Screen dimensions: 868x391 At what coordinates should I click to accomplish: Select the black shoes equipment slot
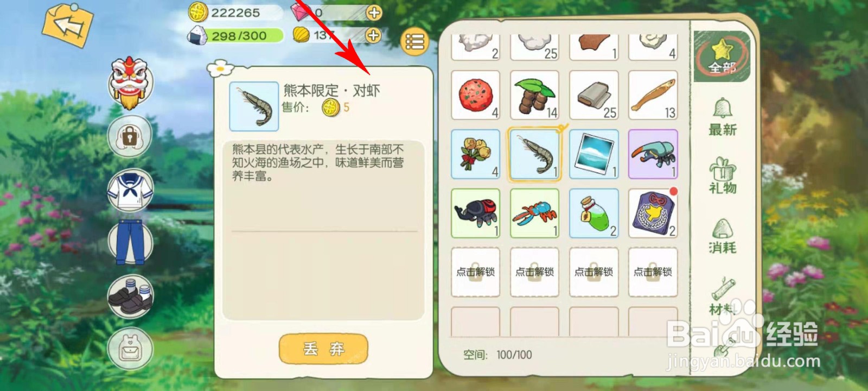pos(130,297)
